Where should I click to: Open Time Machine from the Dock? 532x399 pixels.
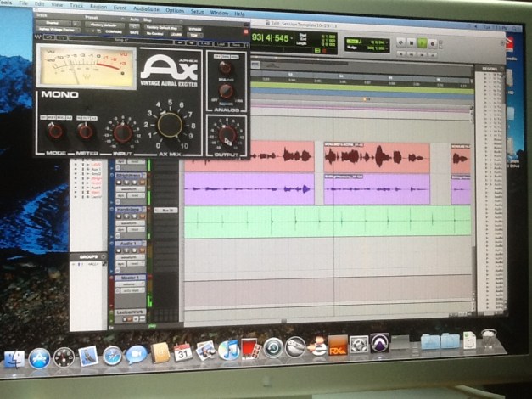[x=273, y=348]
